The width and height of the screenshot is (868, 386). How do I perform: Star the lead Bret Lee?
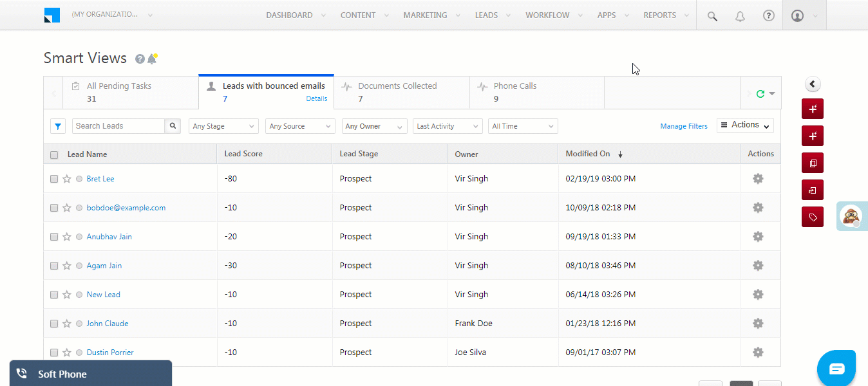pos(66,179)
